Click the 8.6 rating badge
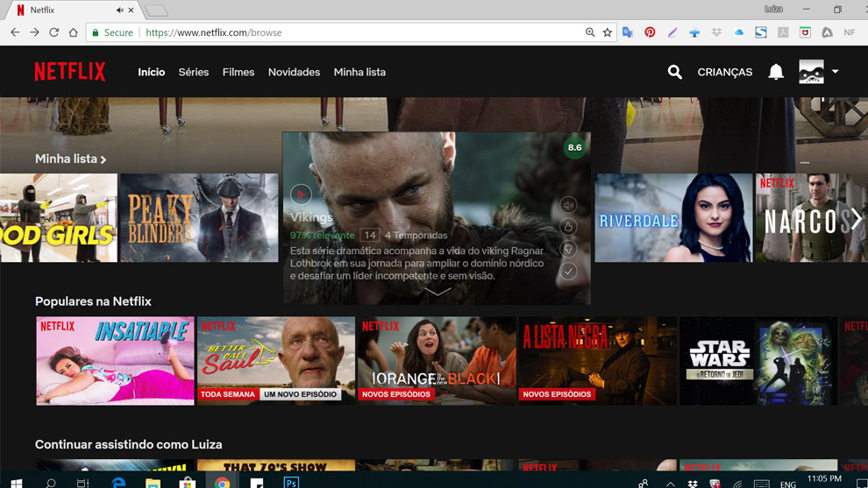 pos(574,148)
